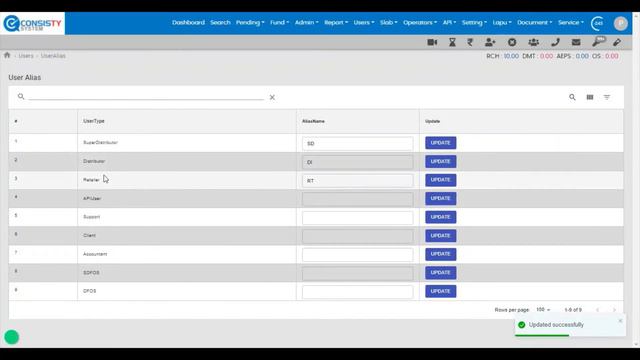Open the Fund dropdown menu
The image size is (640, 360).
click(x=279, y=22)
